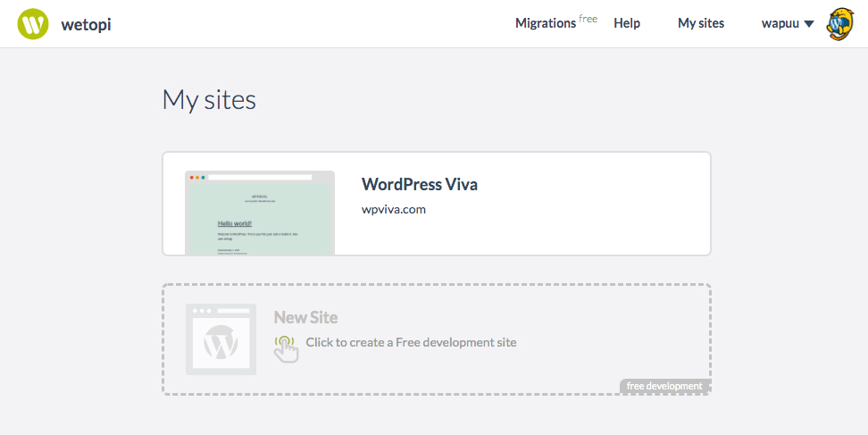Open the Help menu item

[627, 23]
